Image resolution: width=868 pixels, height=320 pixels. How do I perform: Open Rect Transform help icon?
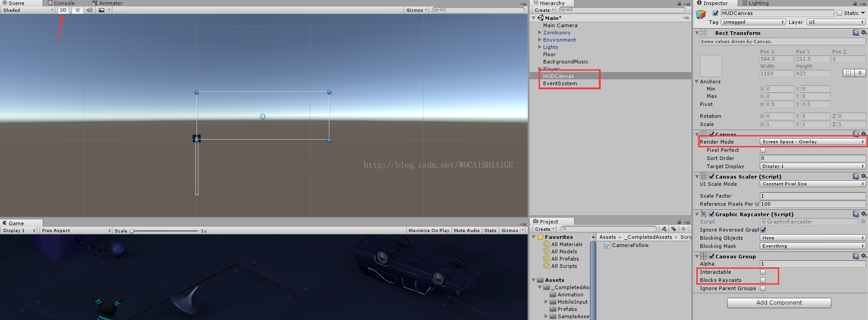pos(856,33)
